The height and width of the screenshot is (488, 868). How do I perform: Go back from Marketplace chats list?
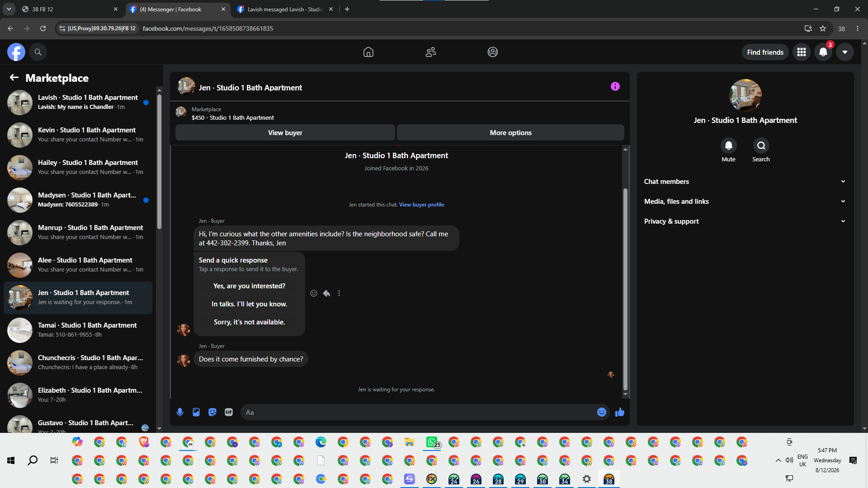coord(14,78)
